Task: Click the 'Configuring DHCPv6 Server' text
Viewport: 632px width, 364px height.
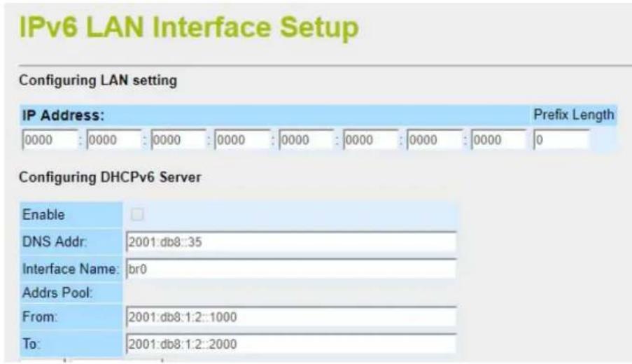Action: tap(110, 177)
